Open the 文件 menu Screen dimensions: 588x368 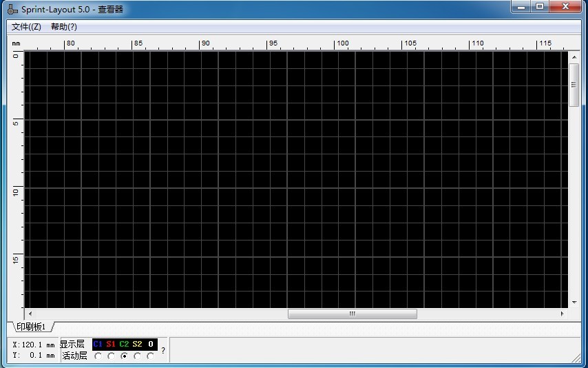coord(27,27)
